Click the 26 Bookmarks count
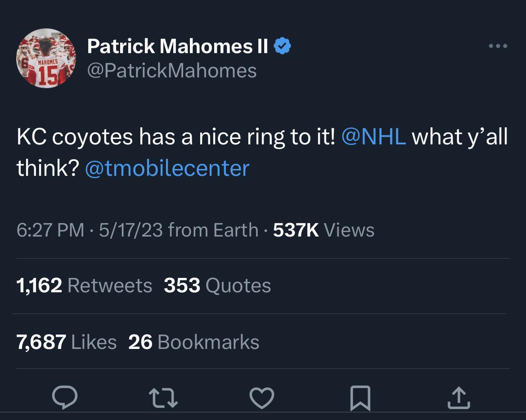526x420 pixels. point(194,342)
